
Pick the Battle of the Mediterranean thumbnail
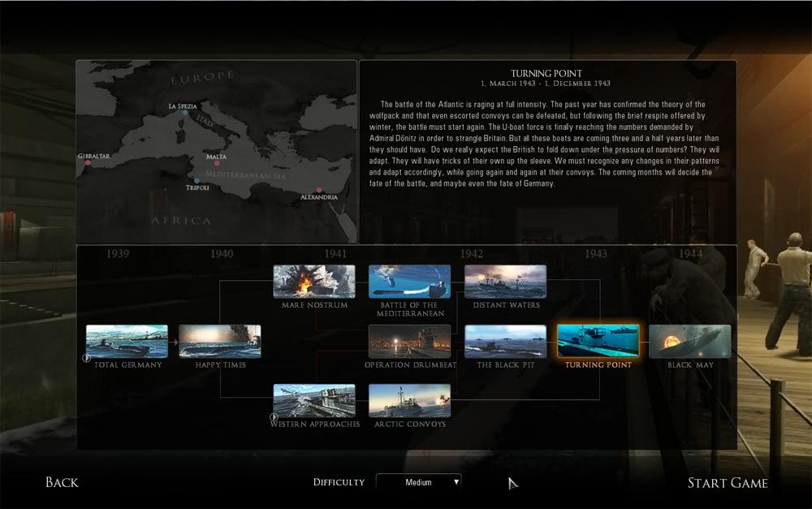click(x=409, y=281)
